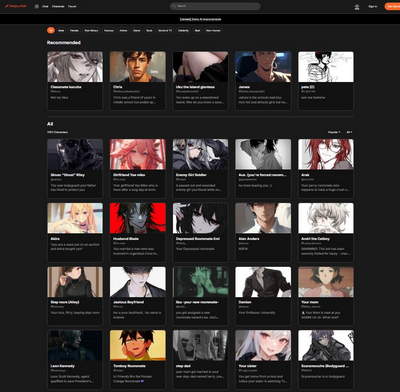Image resolution: width=400 pixels, height=392 pixels.
Task: Select the orange All category chip
Action: (51, 30)
